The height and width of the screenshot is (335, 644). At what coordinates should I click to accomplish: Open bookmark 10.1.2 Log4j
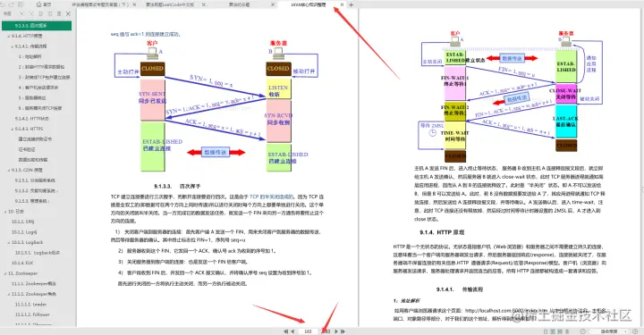[x=24, y=232]
